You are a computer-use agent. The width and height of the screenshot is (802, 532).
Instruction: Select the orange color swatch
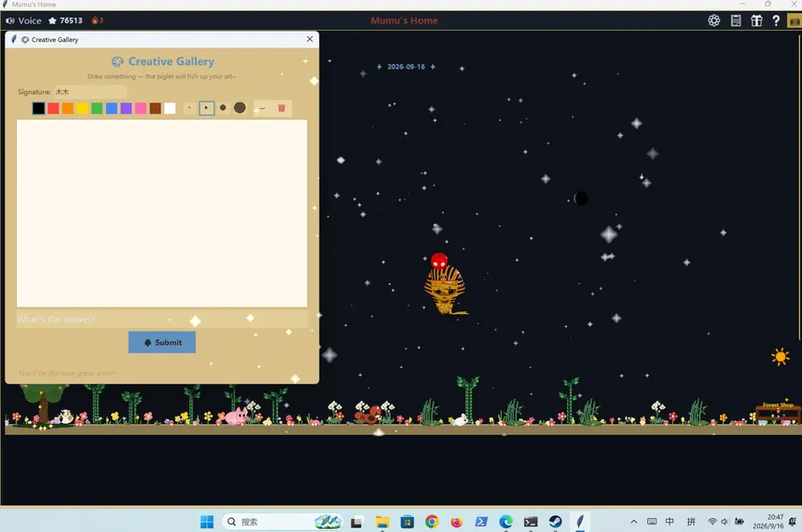67,108
